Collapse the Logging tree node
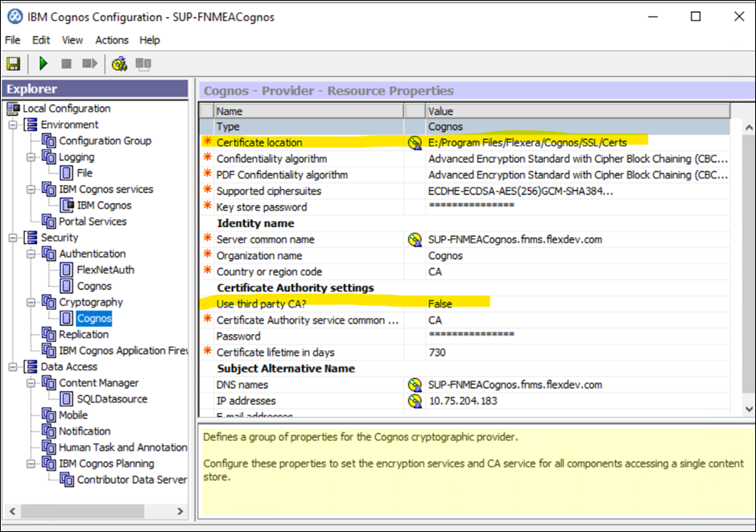The image size is (756, 532). coord(31,158)
